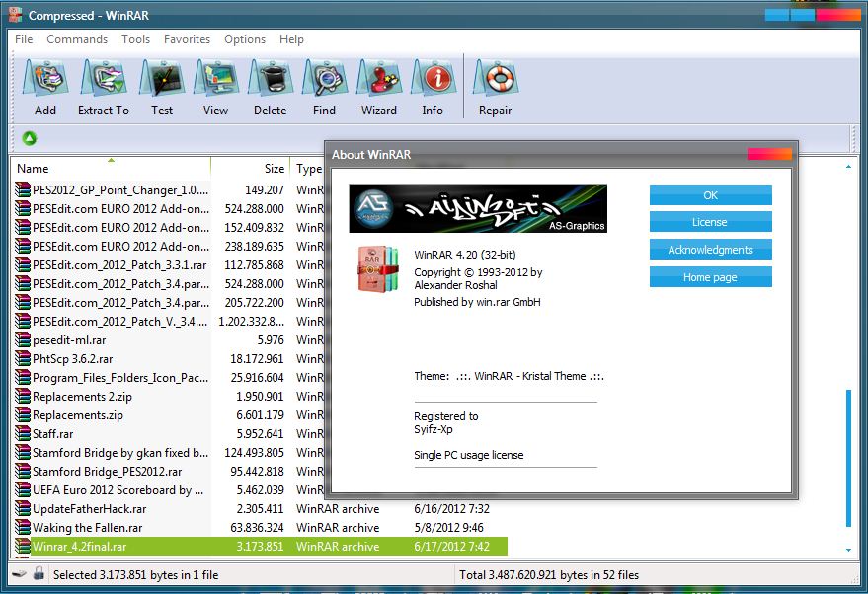Click the WinRAR books logo in About dialog
This screenshot has width=868, height=594.
[378, 269]
